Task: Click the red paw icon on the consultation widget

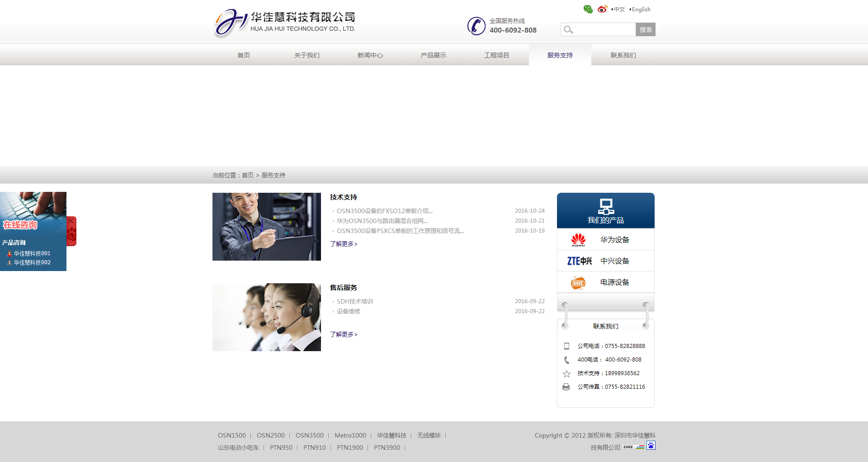Action: (71, 234)
